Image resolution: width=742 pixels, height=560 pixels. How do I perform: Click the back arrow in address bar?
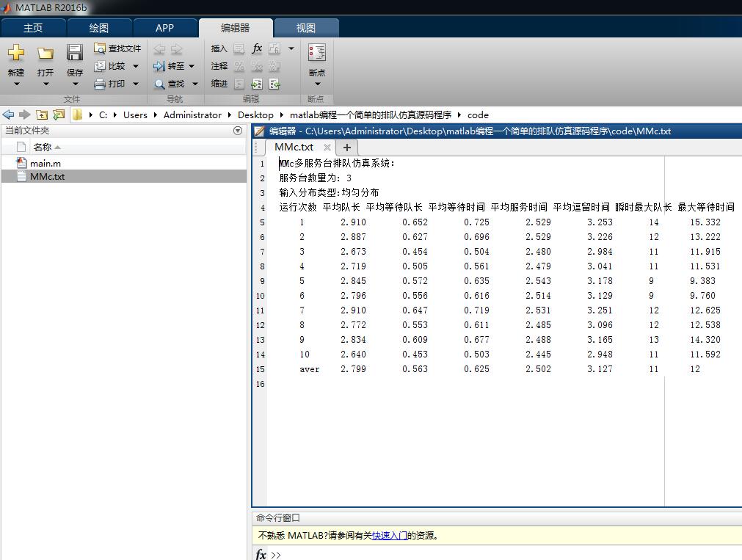(x=8, y=114)
